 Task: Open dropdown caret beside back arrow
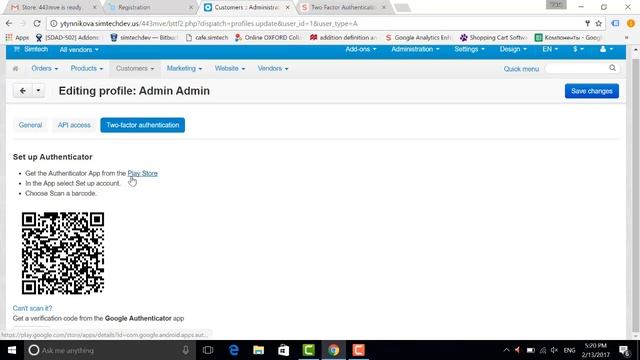(x=38, y=91)
